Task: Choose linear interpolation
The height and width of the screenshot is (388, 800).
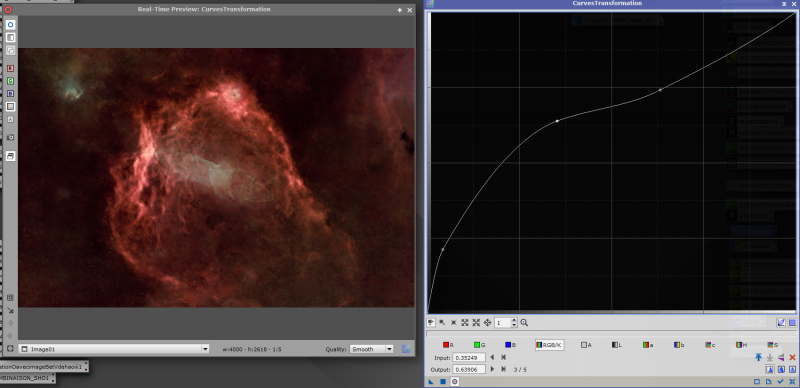Action: click(x=792, y=369)
